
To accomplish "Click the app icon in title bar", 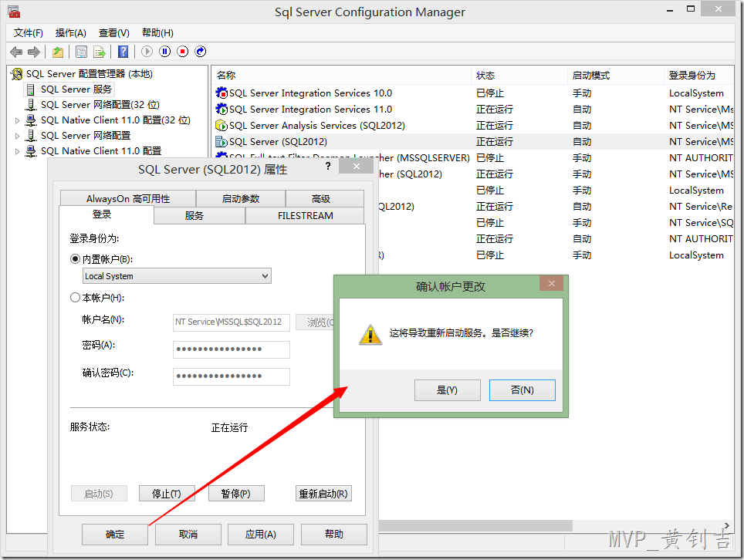I will (14, 12).
